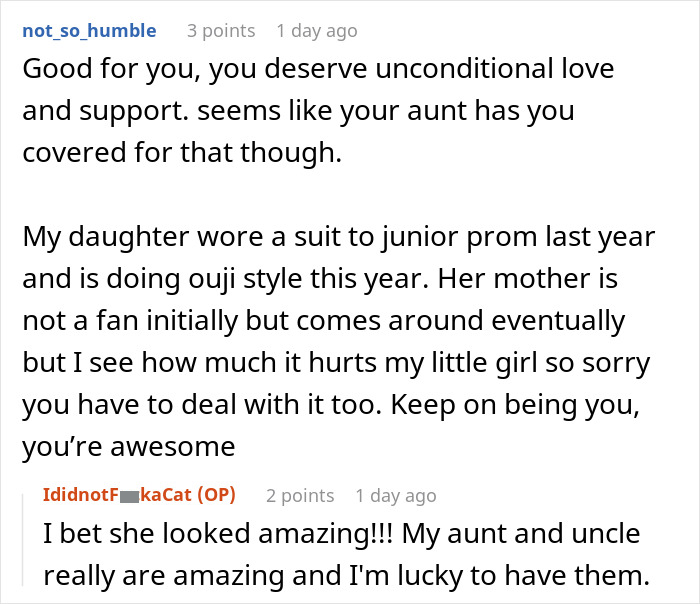Click the "2 points" reply score
This screenshot has height=604, width=700.
300,495
